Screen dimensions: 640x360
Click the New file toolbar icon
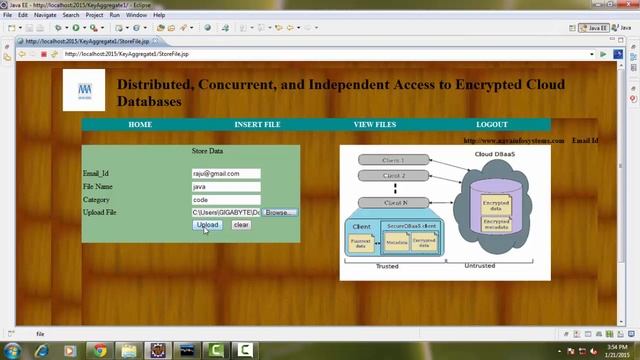pyautogui.click(x=11, y=28)
